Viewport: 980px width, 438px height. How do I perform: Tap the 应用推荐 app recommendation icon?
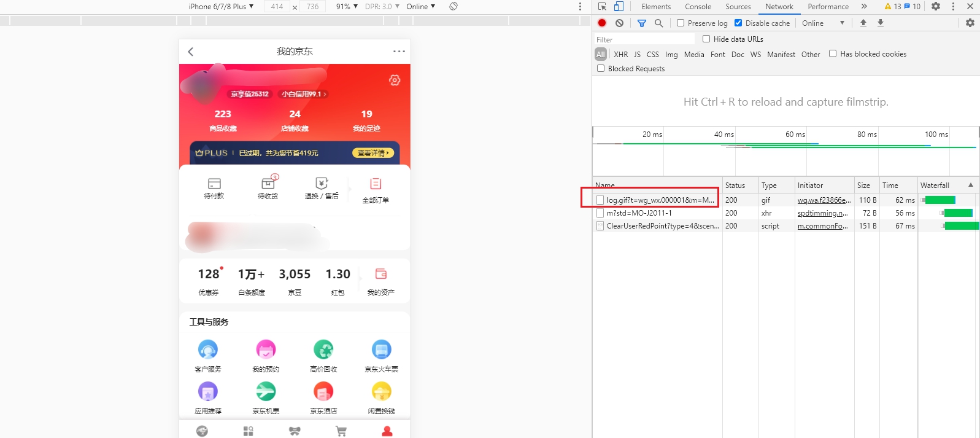pos(208,391)
